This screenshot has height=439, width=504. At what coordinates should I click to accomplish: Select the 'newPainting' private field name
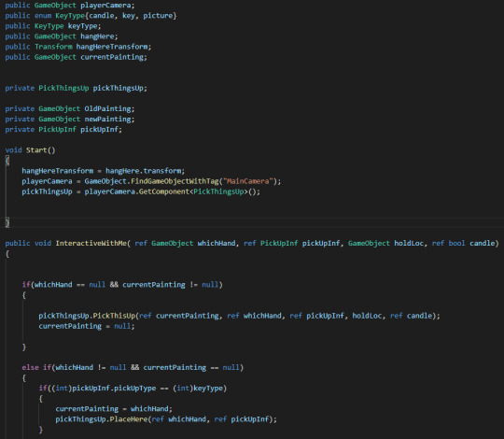pos(107,119)
